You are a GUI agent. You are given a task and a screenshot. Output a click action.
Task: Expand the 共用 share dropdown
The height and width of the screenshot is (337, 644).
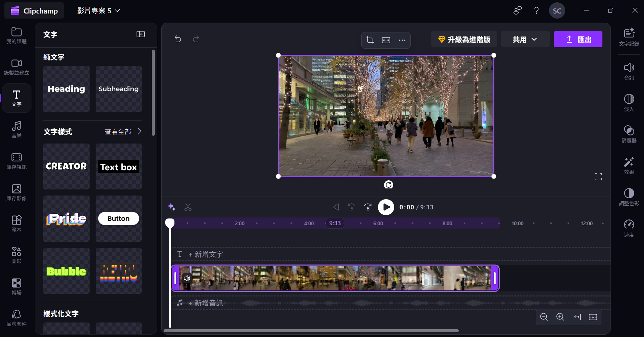coord(524,39)
